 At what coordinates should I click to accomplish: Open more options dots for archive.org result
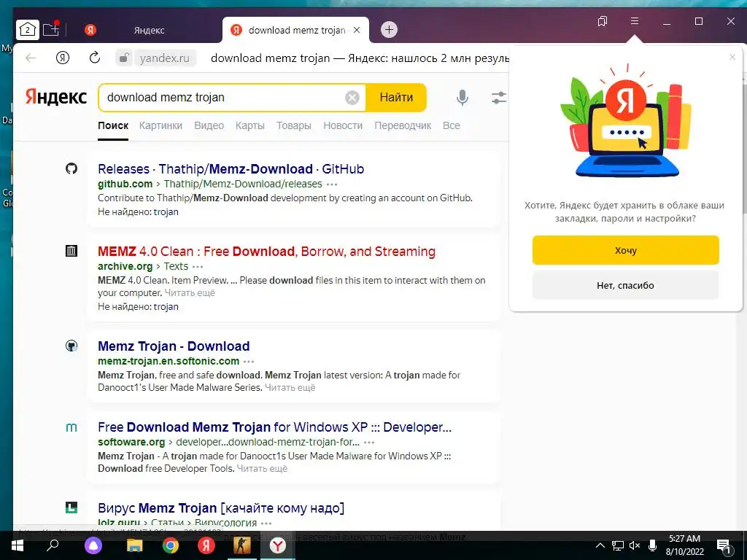point(198,267)
